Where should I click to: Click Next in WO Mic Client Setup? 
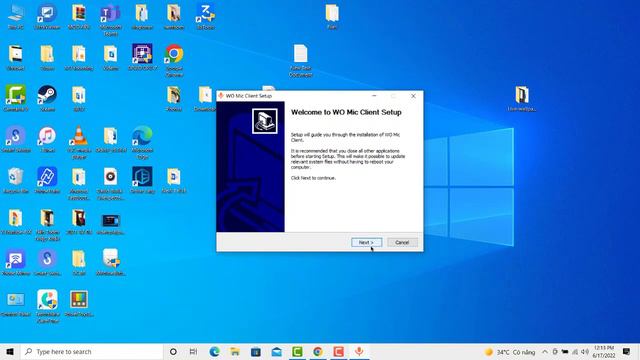(x=367, y=242)
